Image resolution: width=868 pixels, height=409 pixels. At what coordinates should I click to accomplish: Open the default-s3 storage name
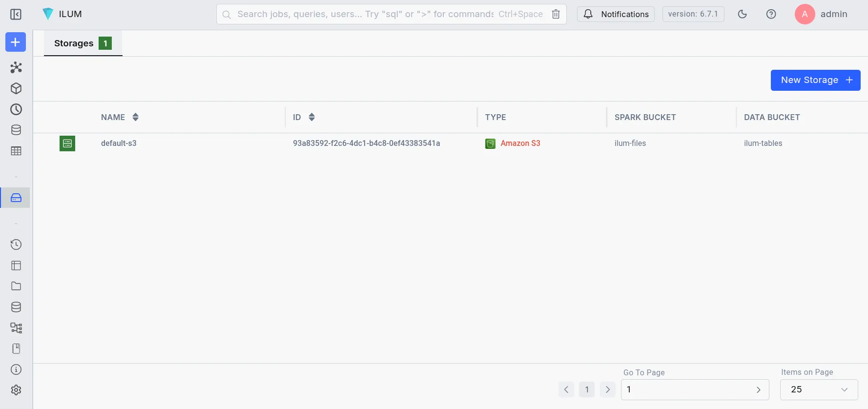[x=119, y=143]
